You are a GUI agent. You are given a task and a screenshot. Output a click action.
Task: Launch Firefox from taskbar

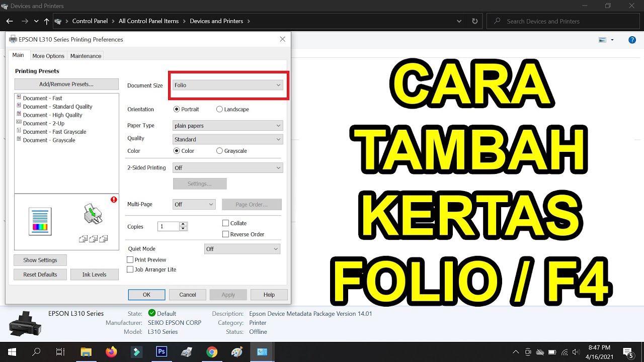(111, 352)
